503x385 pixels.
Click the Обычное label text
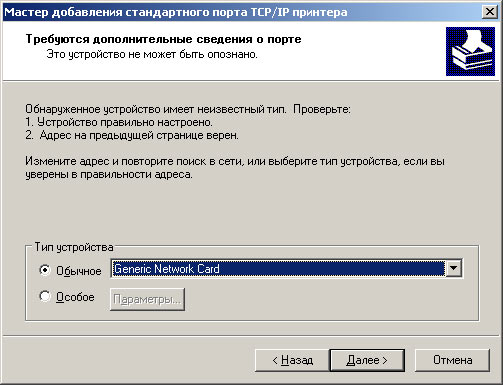[x=79, y=271]
